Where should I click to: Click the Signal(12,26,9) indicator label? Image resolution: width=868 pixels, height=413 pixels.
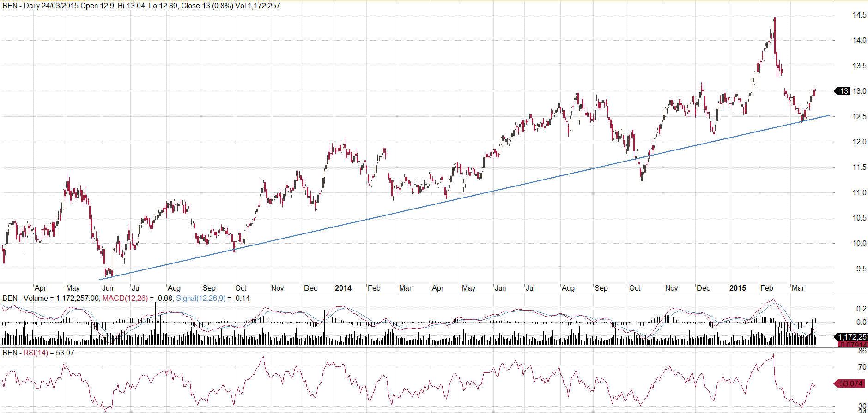click(x=200, y=299)
